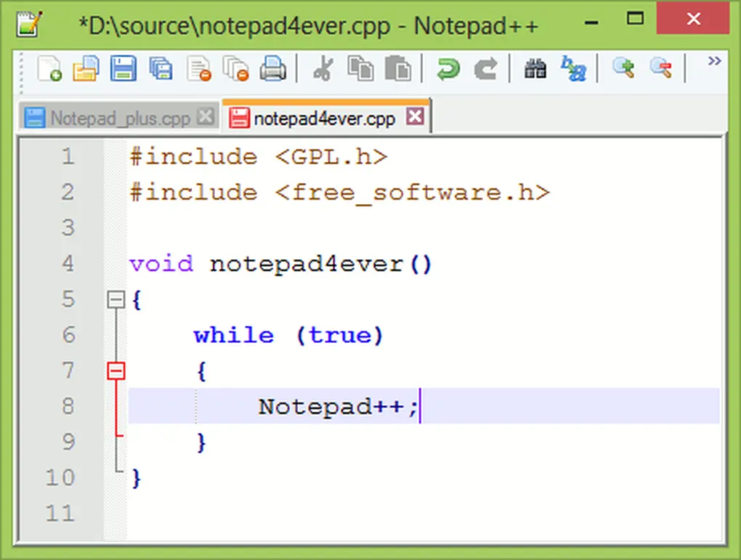Undo the last edit
The image size is (741, 560).
(448, 68)
